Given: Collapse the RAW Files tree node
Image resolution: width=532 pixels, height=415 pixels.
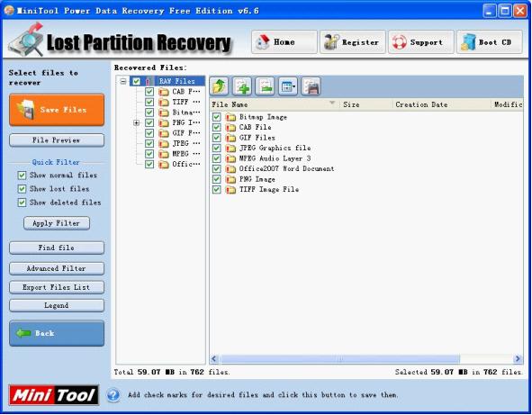Looking at the screenshot, I should click(123, 81).
